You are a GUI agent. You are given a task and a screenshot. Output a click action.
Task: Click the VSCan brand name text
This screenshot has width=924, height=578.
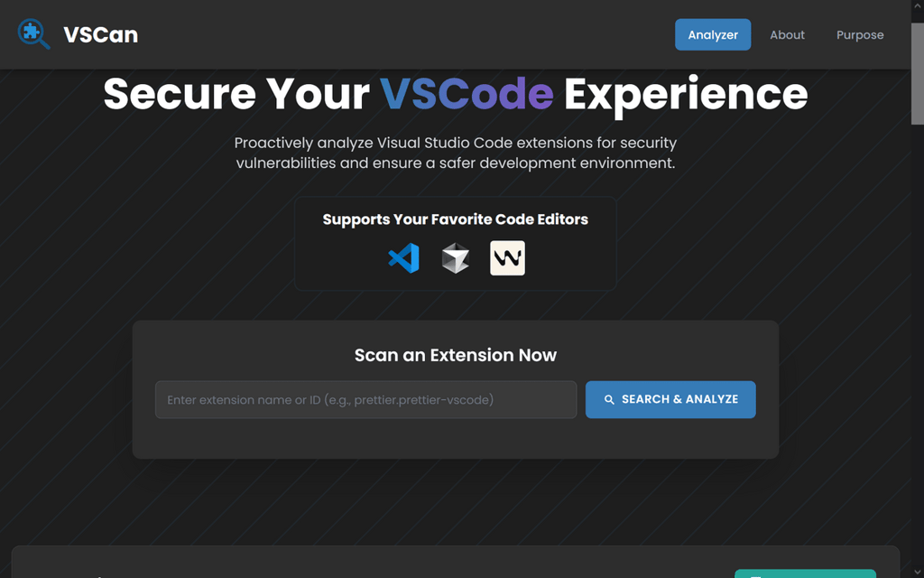100,35
